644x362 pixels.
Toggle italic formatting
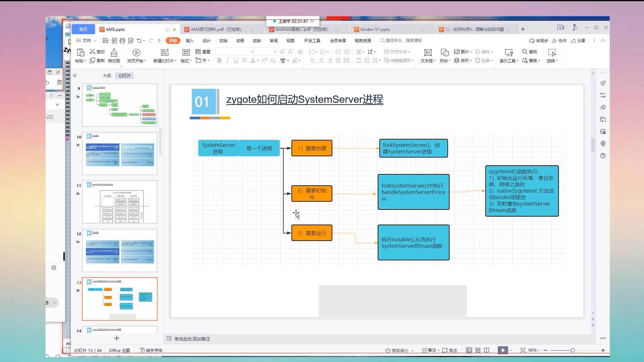[228, 60]
